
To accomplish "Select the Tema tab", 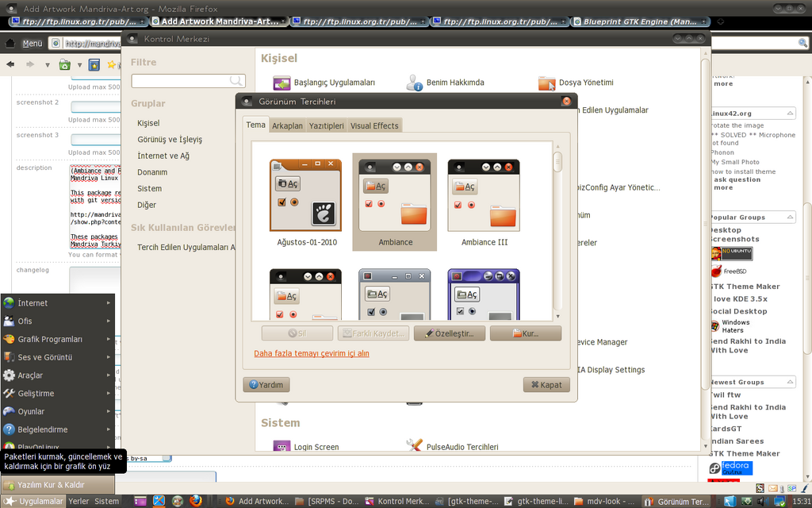I will coord(256,125).
